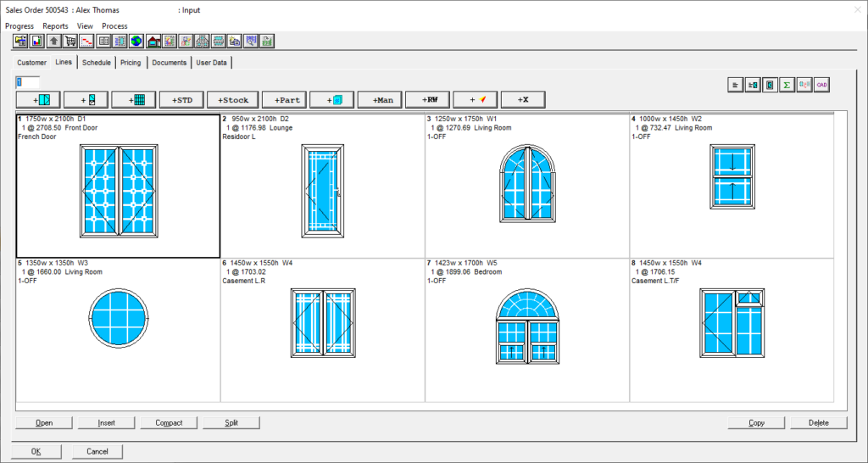Open the Process menu

[x=114, y=26]
